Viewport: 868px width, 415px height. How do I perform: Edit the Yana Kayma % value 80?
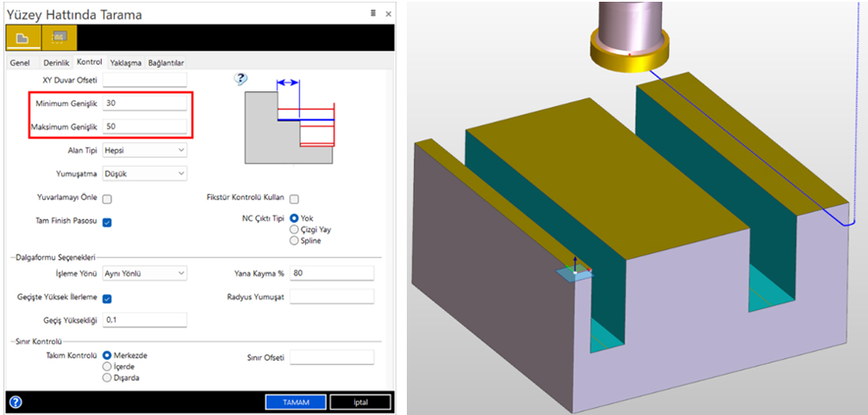click(x=331, y=273)
